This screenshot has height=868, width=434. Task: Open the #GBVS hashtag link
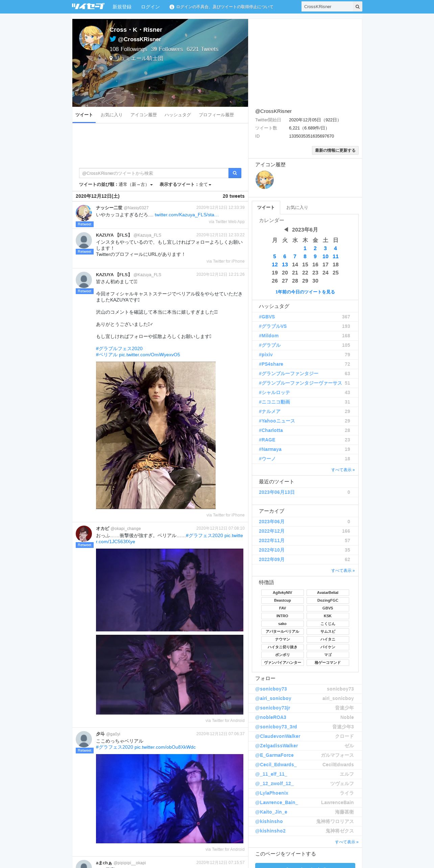click(x=267, y=317)
